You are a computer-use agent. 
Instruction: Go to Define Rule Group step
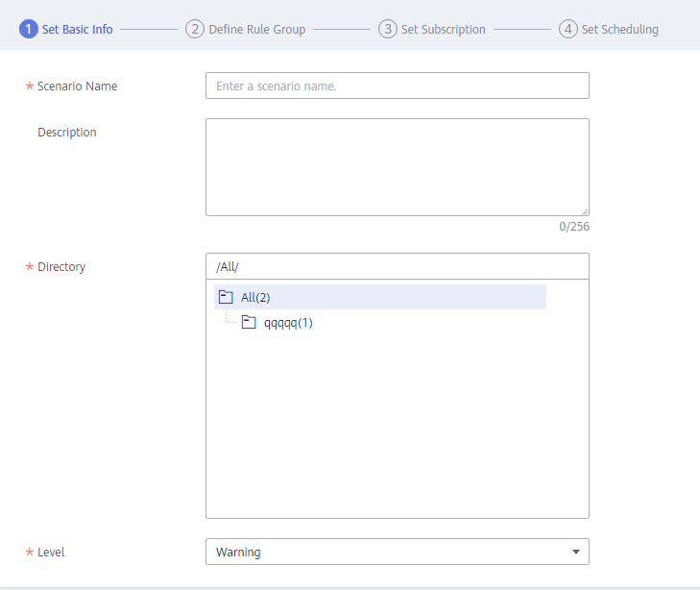click(x=257, y=30)
